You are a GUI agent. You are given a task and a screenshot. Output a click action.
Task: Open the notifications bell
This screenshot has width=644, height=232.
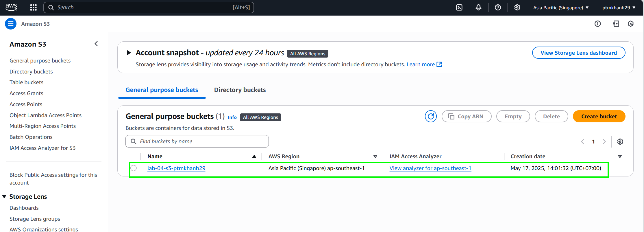coord(478,8)
